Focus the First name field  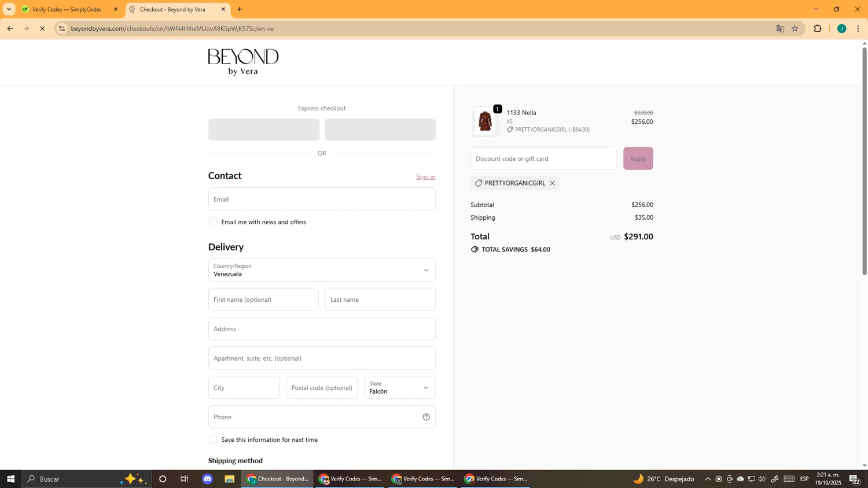point(263,300)
